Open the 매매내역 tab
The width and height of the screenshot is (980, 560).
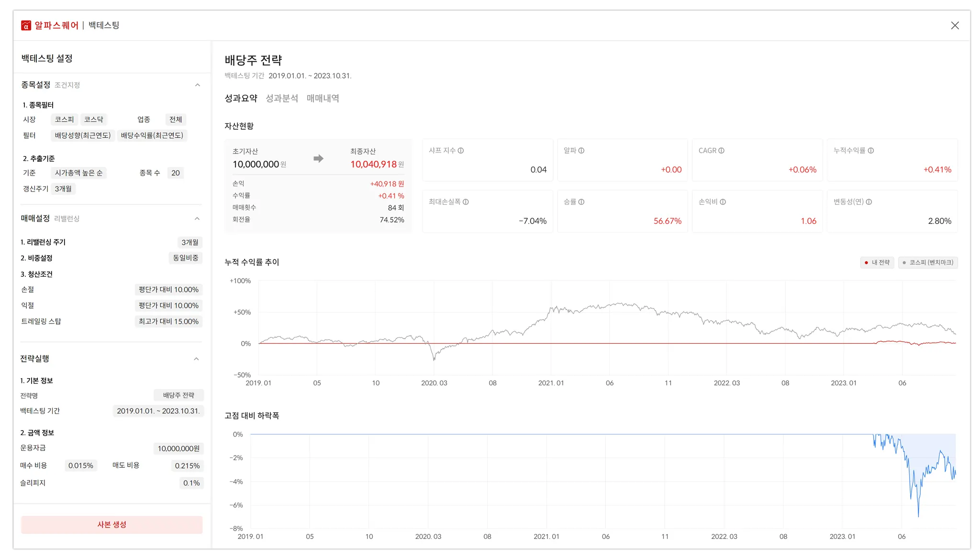tap(323, 98)
